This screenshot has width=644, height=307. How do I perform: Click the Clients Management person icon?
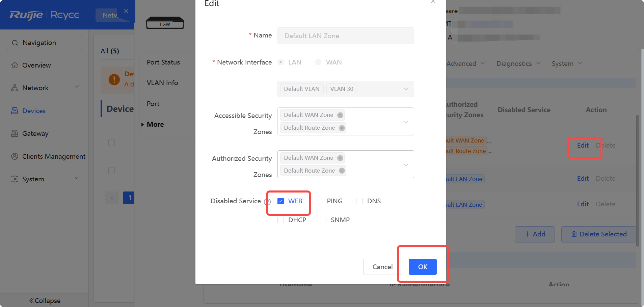[15, 156]
